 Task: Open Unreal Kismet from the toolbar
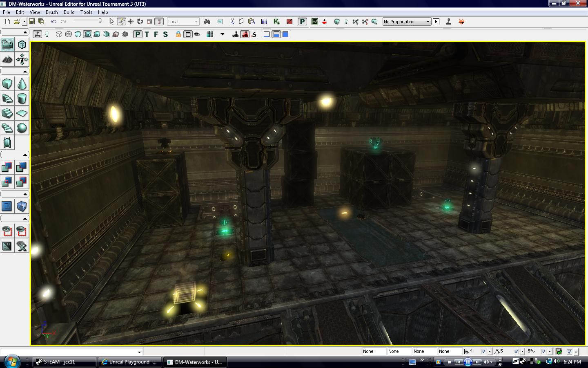[276, 21]
